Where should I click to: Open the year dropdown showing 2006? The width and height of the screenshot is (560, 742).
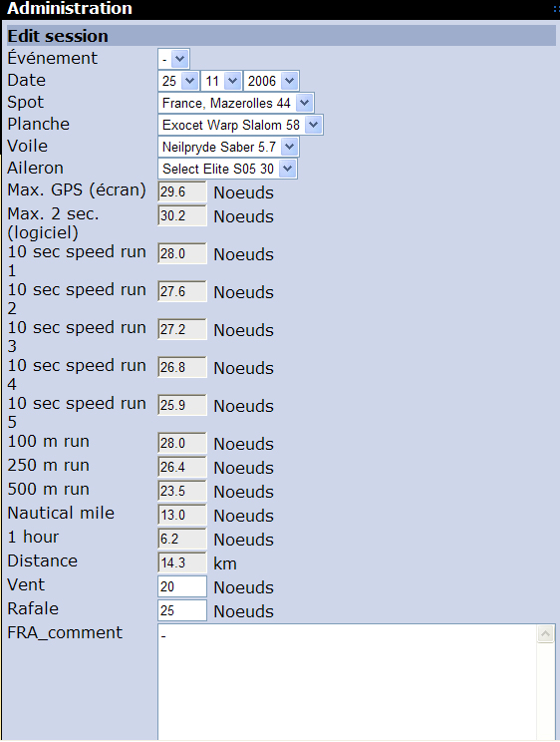[271, 81]
